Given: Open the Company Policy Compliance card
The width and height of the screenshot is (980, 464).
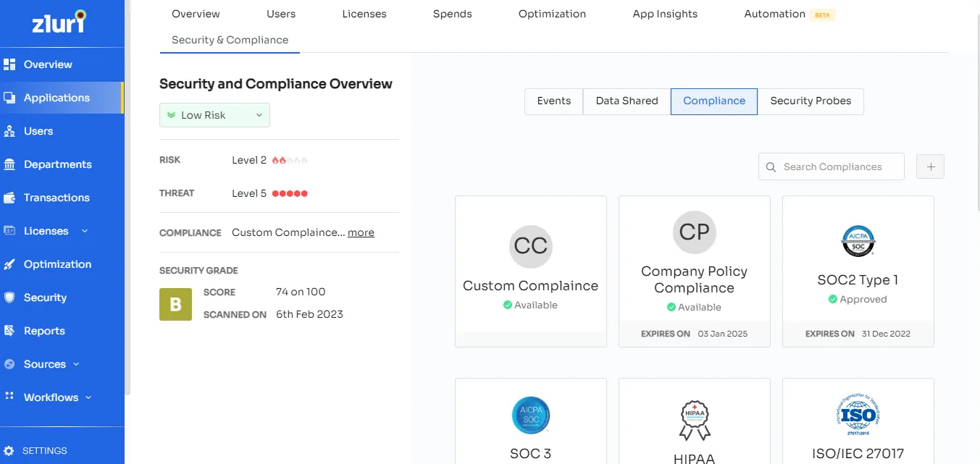Looking at the screenshot, I should click(695, 271).
